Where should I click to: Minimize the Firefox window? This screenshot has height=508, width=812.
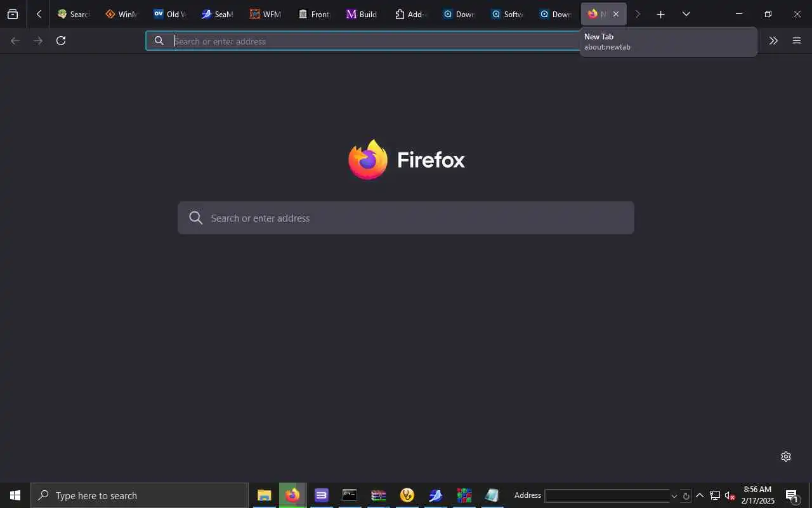[738, 14]
